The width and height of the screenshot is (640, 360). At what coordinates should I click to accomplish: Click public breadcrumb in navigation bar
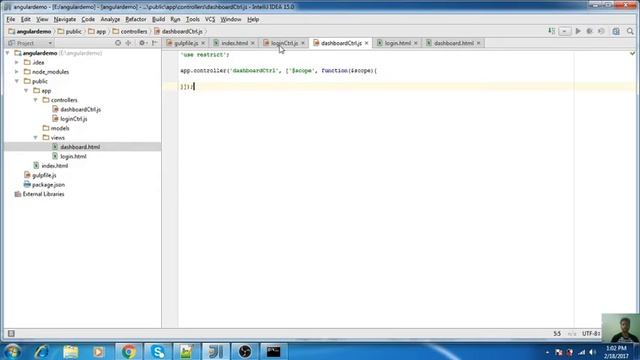[x=70, y=31]
